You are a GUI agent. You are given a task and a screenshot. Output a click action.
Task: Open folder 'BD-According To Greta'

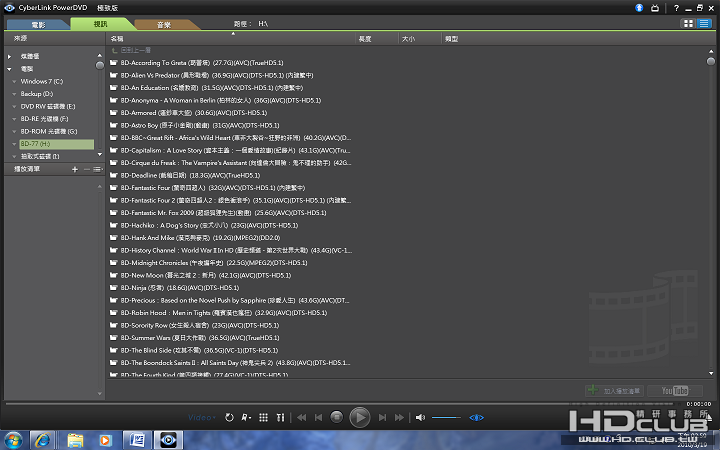pos(202,63)
